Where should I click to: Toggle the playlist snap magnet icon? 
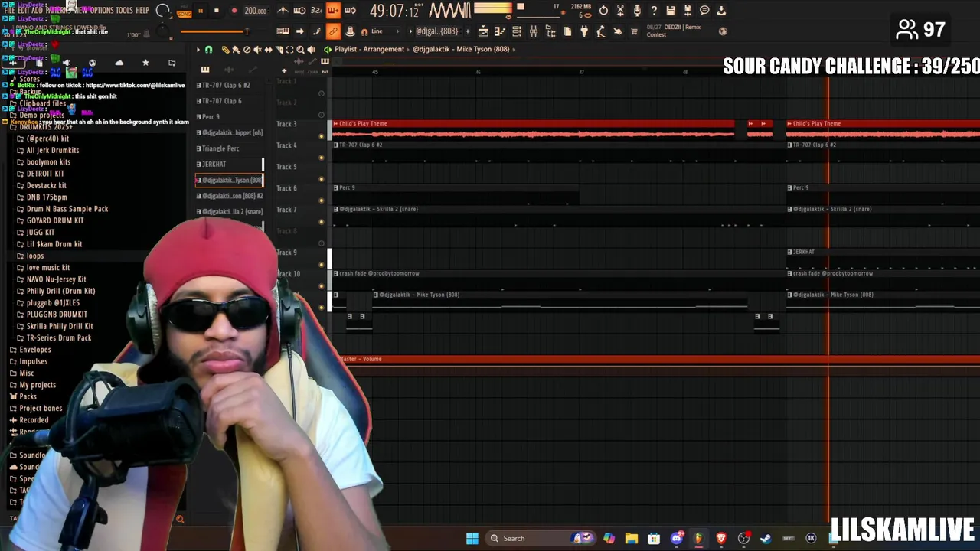click(x=208, y=49)
